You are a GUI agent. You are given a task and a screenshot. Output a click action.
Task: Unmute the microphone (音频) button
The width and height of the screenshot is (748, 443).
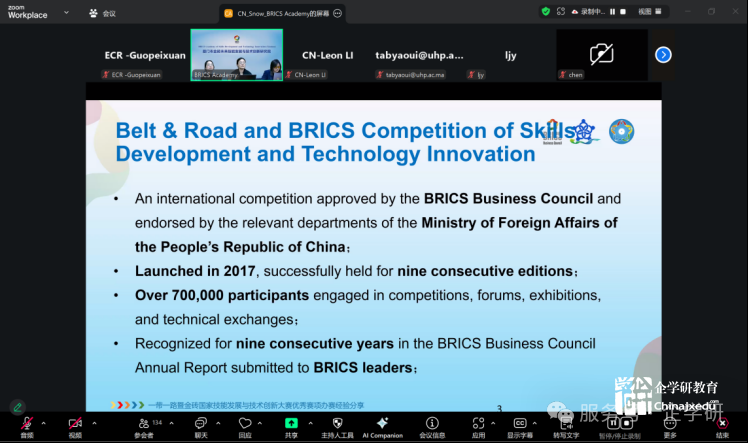click(26, 424)
